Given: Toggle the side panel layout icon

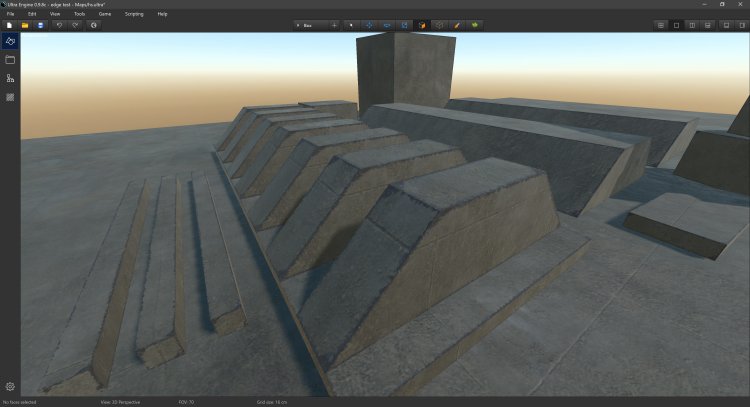Looking at the screenshot, I should (742, 25).
